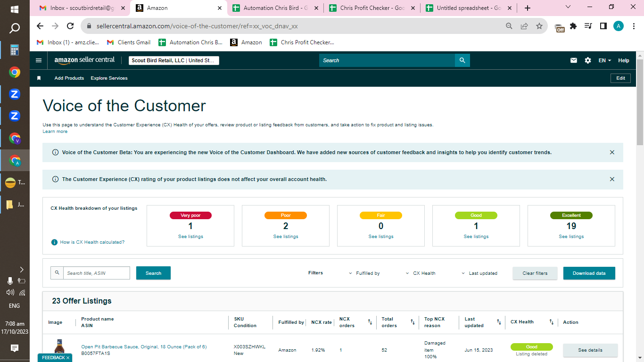This screenshot has width=644, height=362.
Task: Open the Help link
Action: click(624, 60)
